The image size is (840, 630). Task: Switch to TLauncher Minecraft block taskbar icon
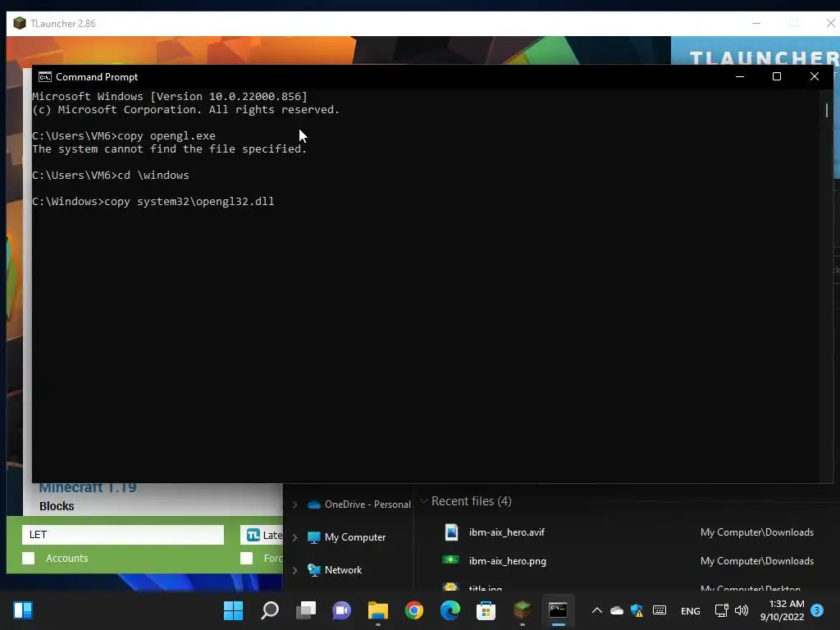pos(523,610)
